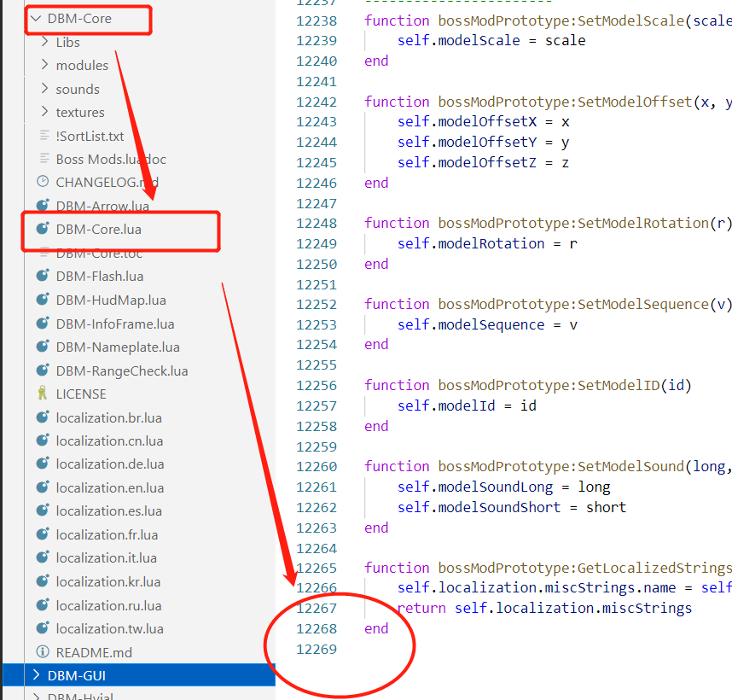Open the DBM-RangeCheck.lua file
732x700 pixels.
pyautogui.click(x=121, y=370)
